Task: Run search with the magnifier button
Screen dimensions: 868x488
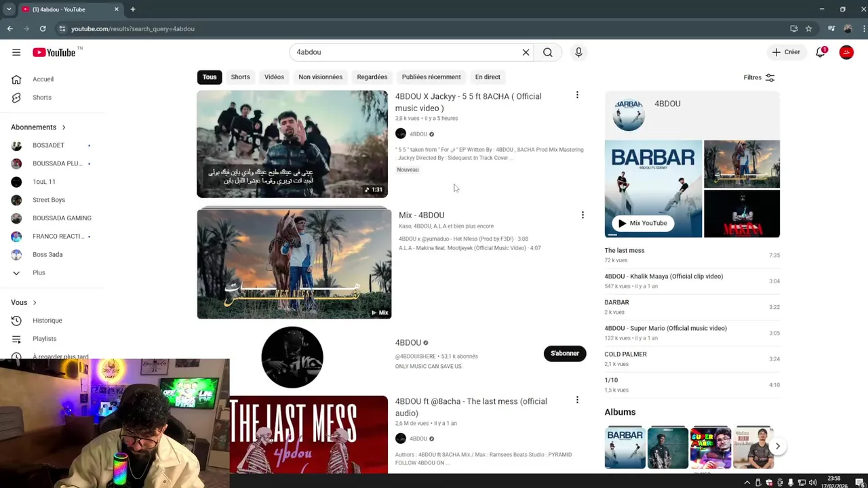Action: 548,52
